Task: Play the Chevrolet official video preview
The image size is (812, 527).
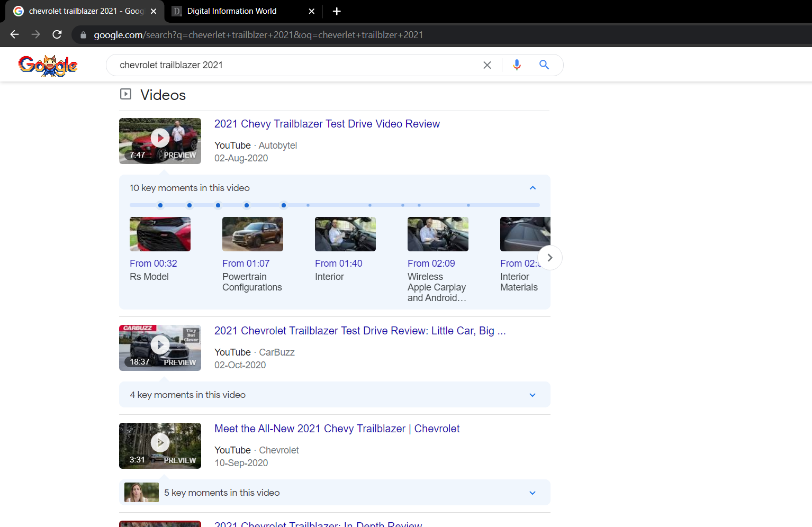Action: point(160,443)
